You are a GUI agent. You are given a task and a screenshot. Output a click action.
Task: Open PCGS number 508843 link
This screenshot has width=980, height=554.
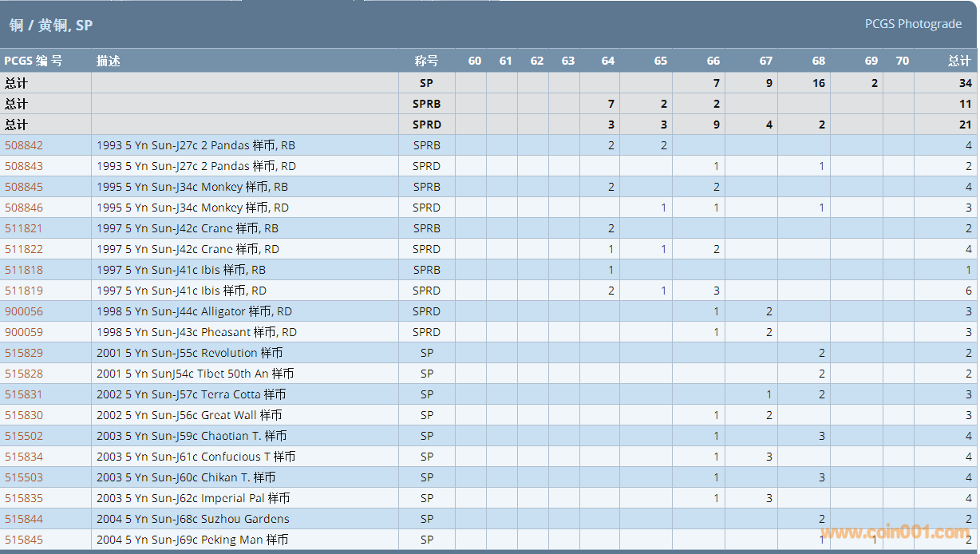coord(24,166)
